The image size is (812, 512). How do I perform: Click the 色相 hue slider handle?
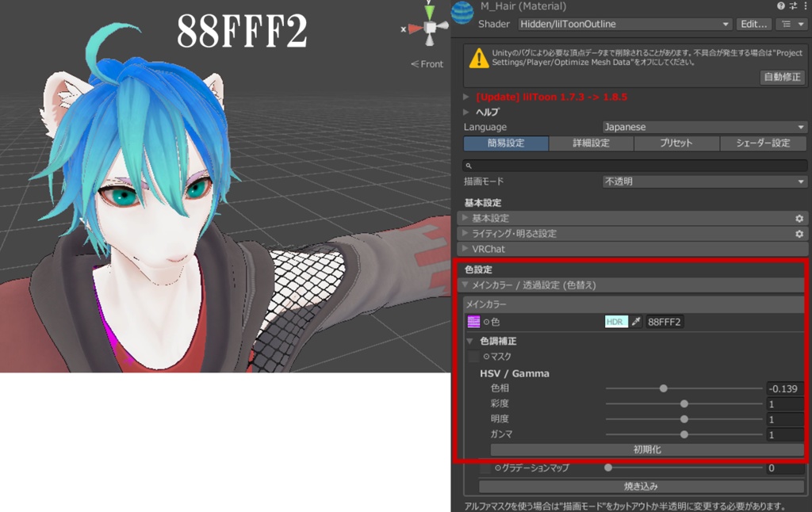664,388
